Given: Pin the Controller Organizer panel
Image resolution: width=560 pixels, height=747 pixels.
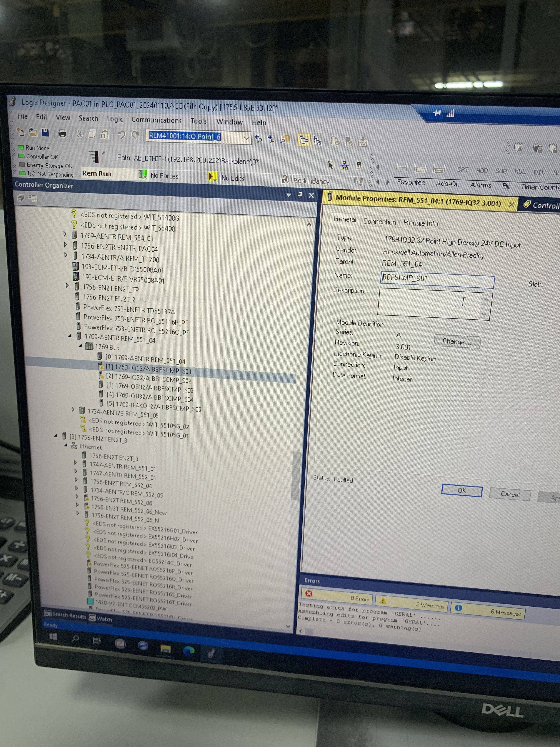Looking at the screenshot, I should click(x=300, y=195).
